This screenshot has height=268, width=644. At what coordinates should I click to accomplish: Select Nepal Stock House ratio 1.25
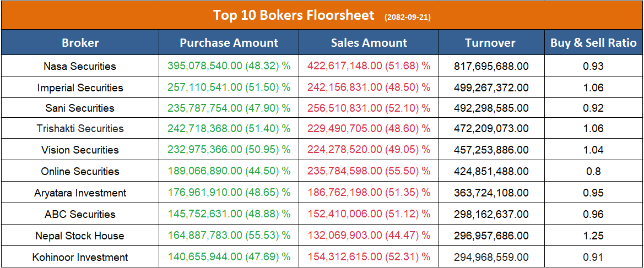click(x=593, y=236)
